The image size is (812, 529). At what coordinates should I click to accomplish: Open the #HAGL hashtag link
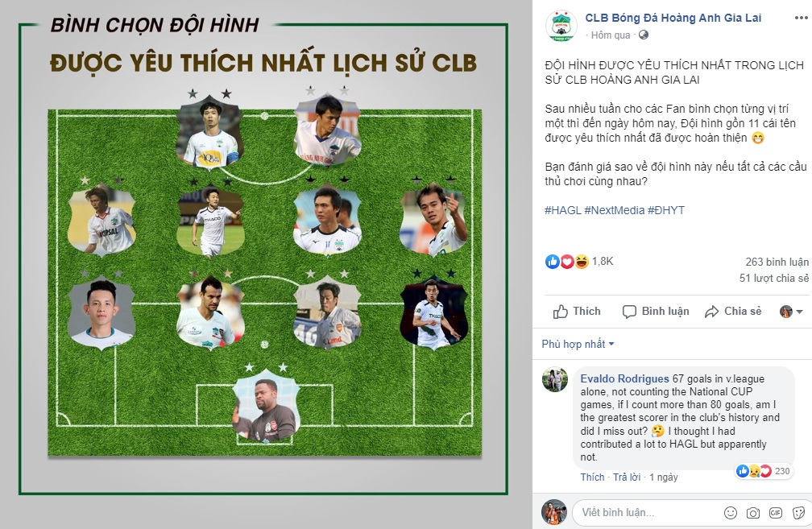pos(561,210)
